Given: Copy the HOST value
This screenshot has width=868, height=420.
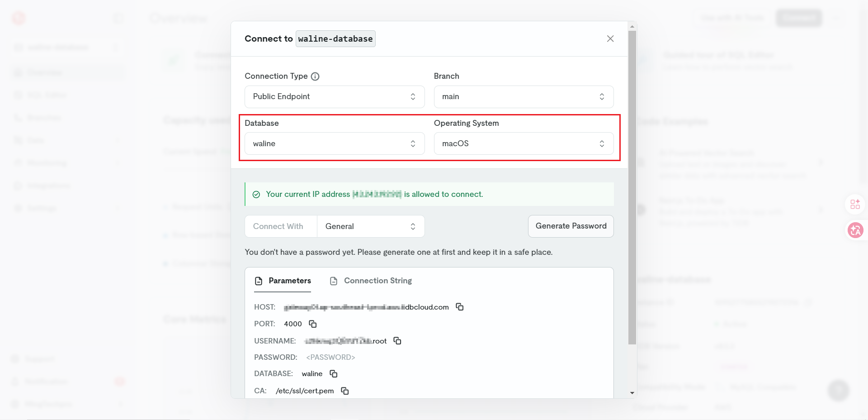Looking at the screenshot, I should (460, 307).
